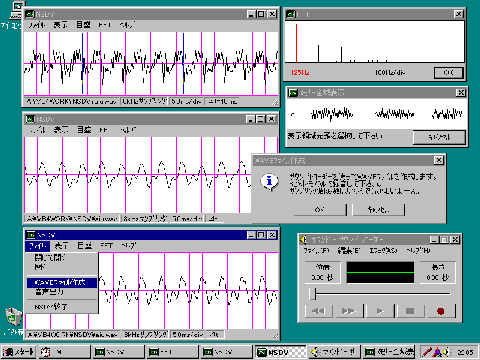The width and height of the screenshot is (480, 360).
Task: Click the seek-to-end fast-forward button
Action: point(349,311)
